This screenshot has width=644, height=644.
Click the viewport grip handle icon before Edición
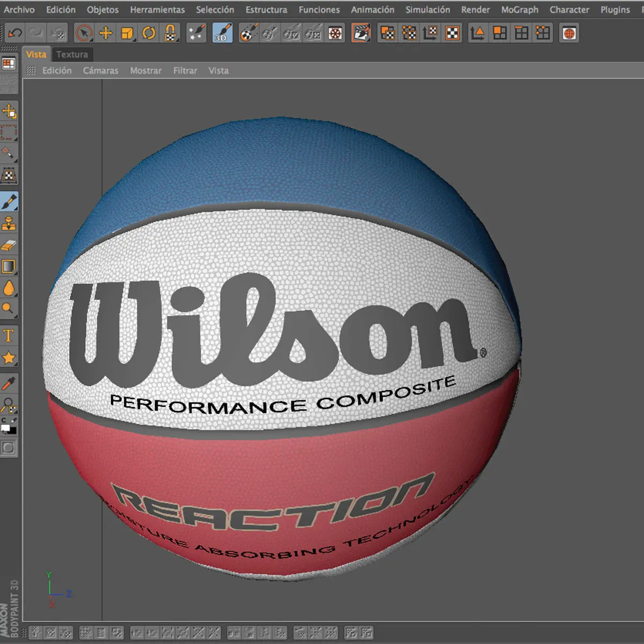31,70
